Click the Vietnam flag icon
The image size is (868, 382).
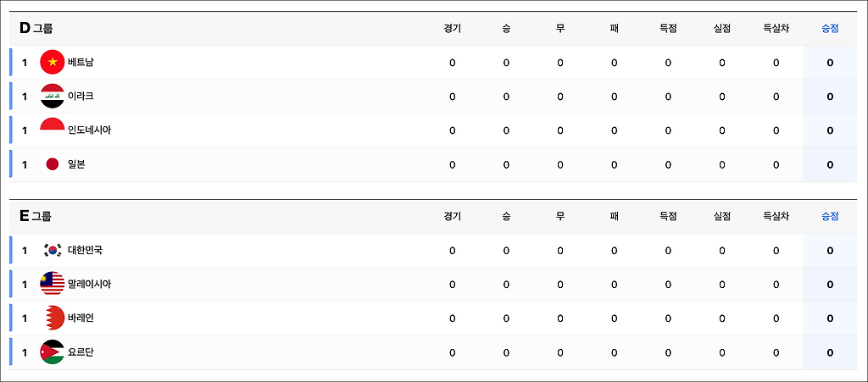click(53, 63)
